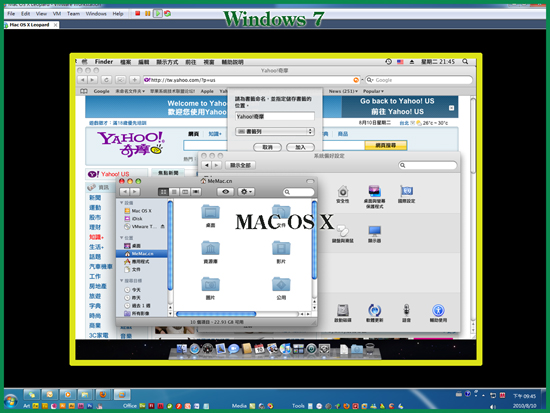Open the Keyboard & Mouse preference icon
Image resolution: width=550 pixels, height=413 pixels.
coord(343,234)
